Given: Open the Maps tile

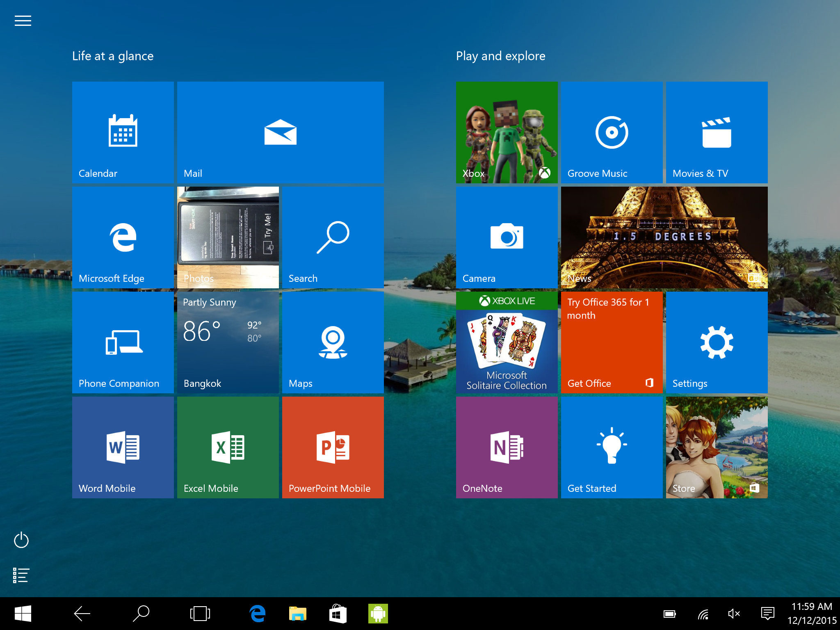Looking at the screenshot, I should click(333, 342).
